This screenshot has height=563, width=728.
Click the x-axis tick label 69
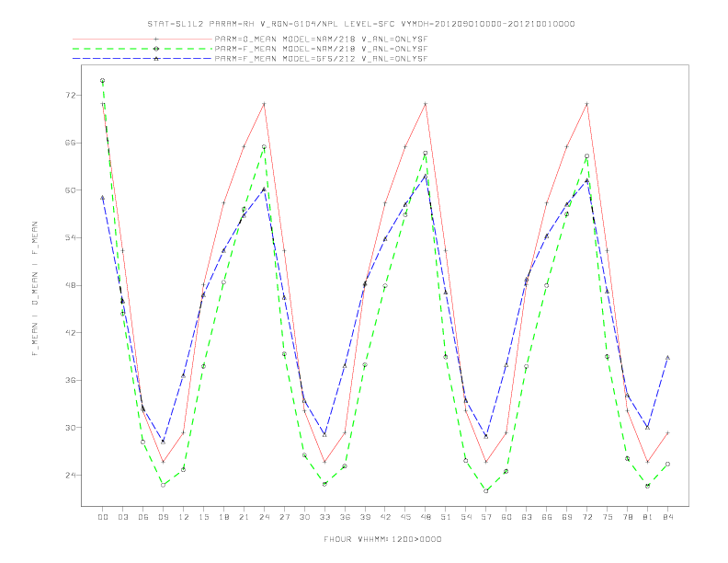(x=567, y=517)
